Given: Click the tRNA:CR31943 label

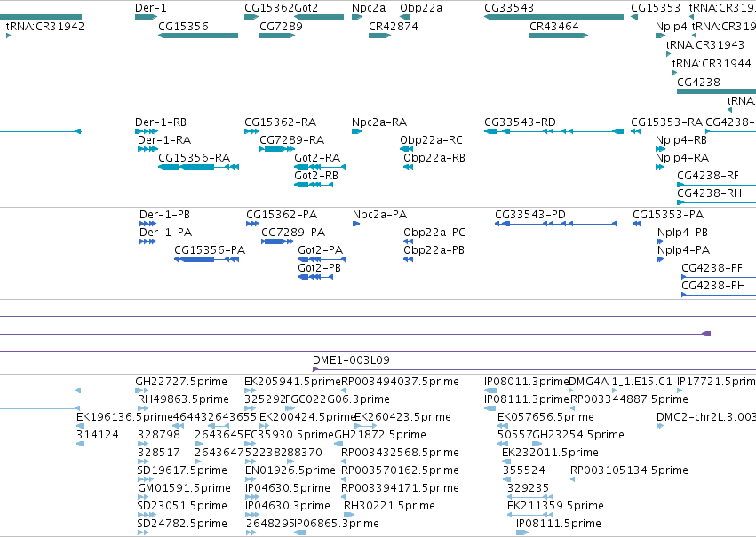Looking at the screenshot, I should tap(704, 44).
